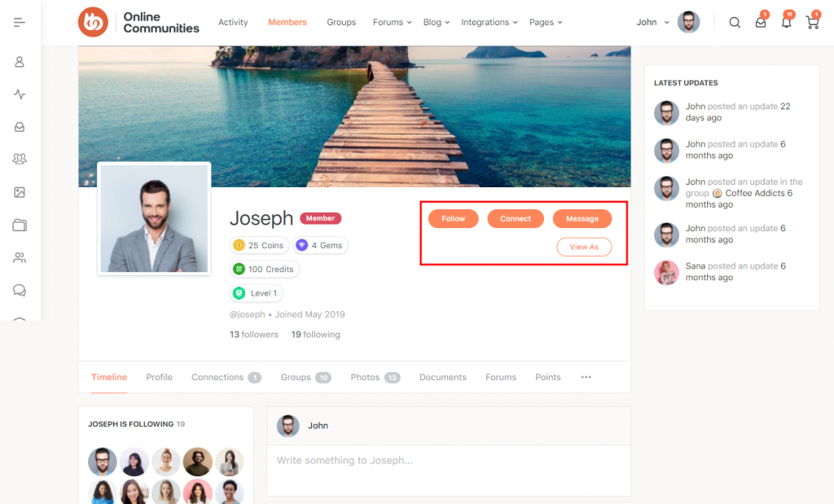
Task: Open the shopping cart icon
Action: coord(812,22)
